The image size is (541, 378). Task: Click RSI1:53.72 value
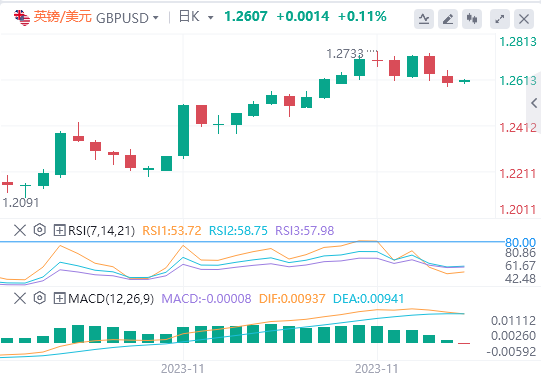[x=172, y=230]
